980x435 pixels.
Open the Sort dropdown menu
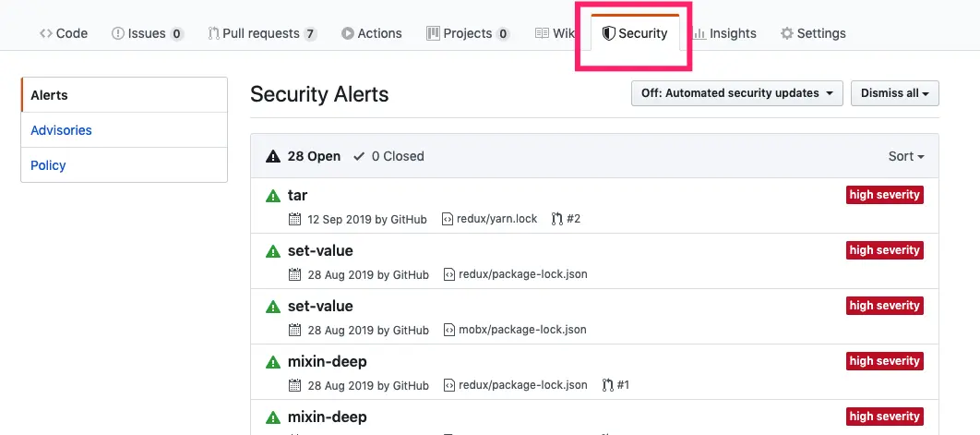pyautogui.click(x=905, y=156)
